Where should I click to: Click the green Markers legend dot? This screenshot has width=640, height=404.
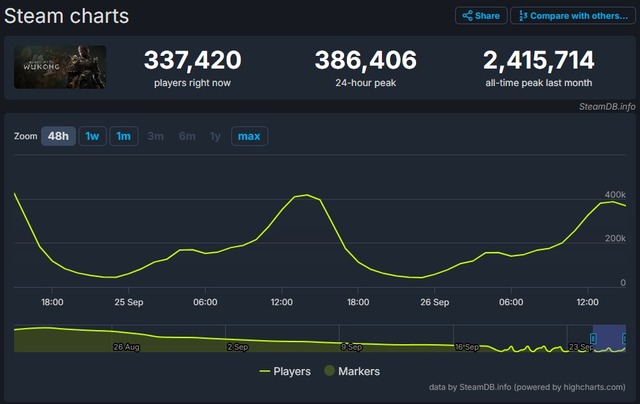coord(329,371)
